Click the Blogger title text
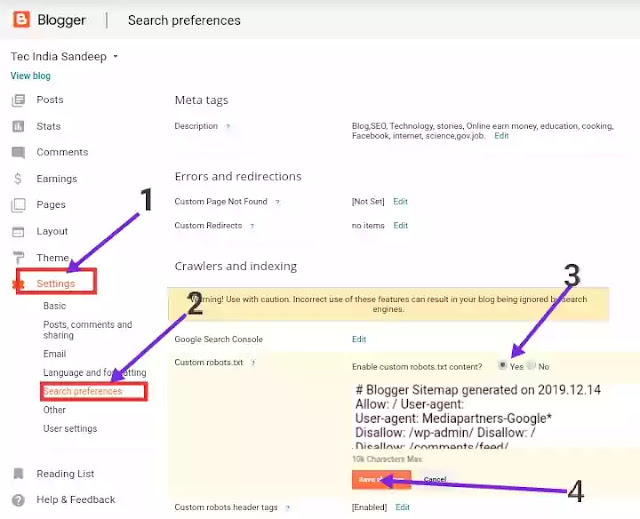The height and width of the screenshot is (519, 640). pos(62,20)
